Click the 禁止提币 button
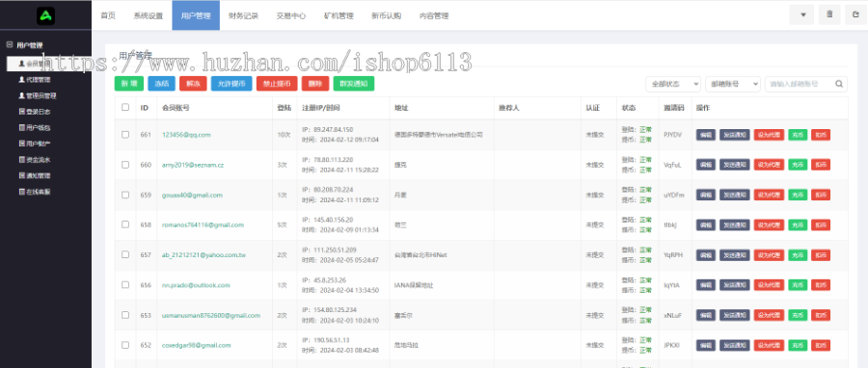Screen dimensions: 868x368 (277, 84)
